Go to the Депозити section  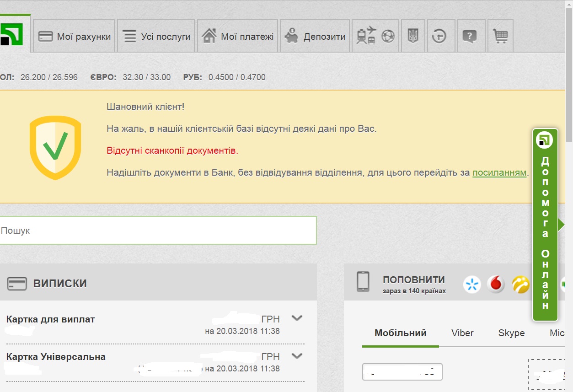pos(315,36)
